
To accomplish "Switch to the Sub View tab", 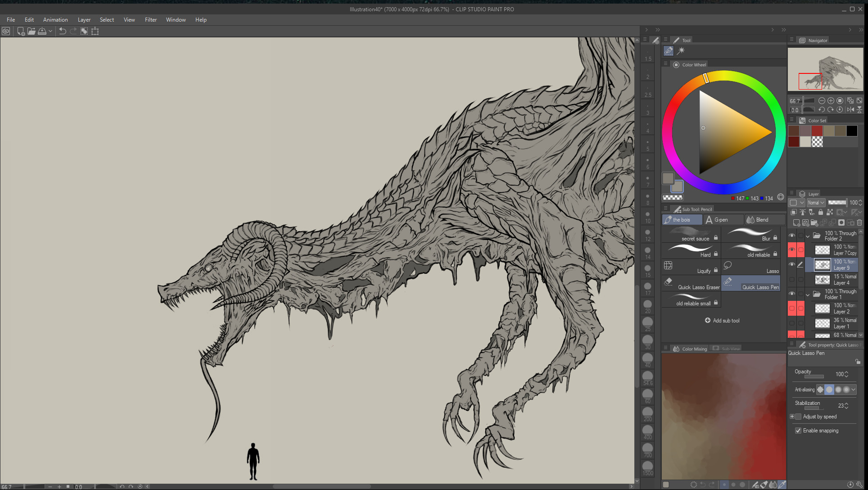I will tap(726, 349).
